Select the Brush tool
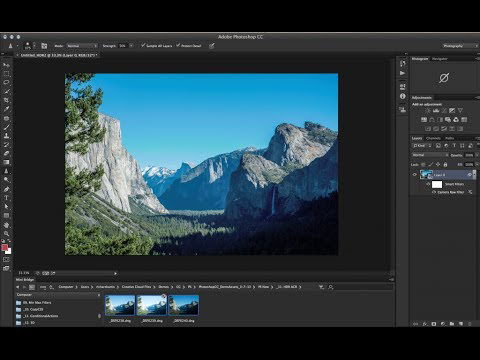The width and height of the screenshot is (480, 360). coord(6,127)
